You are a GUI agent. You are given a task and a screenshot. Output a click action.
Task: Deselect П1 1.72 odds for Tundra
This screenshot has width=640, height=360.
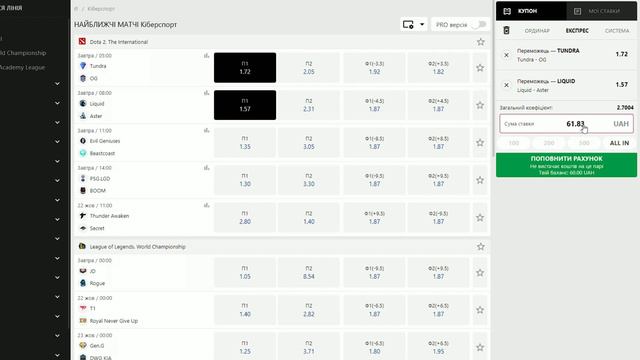tap(245, 68)
